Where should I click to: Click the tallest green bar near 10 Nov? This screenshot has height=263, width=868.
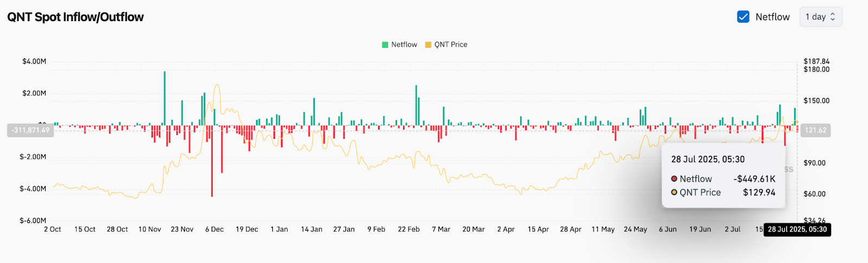coord(164,99)
